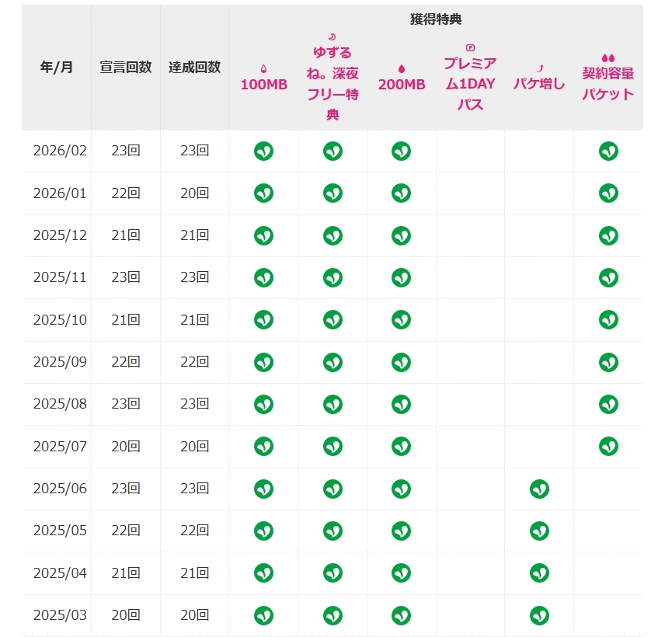672x637 pixels.
Task: Click the 200MB check mark for 2025/12
Action: (401, 235)
